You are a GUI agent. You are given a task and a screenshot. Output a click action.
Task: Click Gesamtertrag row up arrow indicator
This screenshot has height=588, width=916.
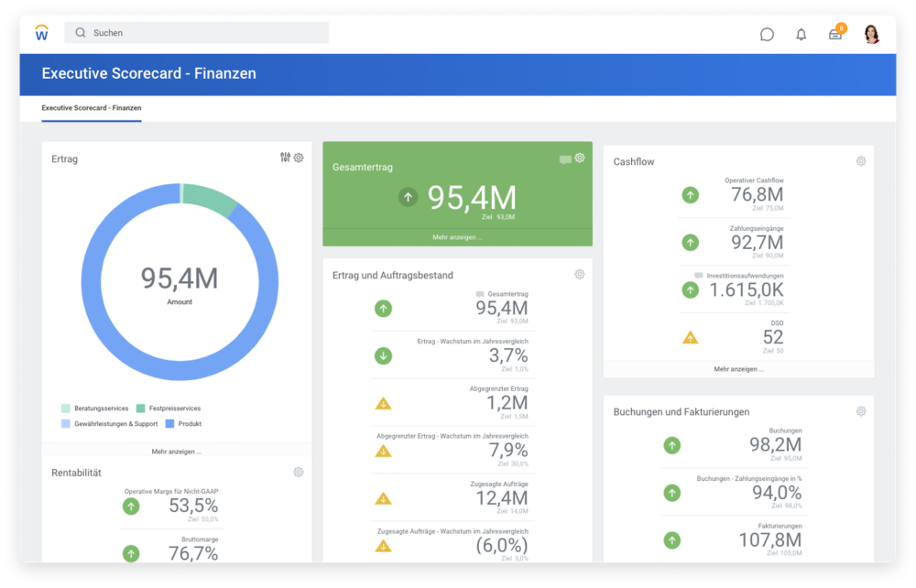pyautogui.click(x=383, y=309)
